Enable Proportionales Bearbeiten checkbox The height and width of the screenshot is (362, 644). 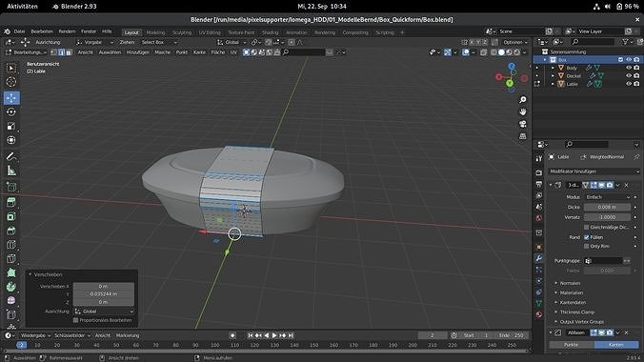75,320
